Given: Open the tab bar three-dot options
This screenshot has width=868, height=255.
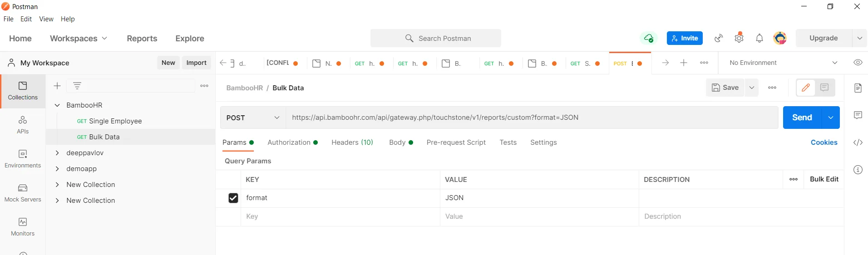Looking at the screenshot, I should click(704, 63).
